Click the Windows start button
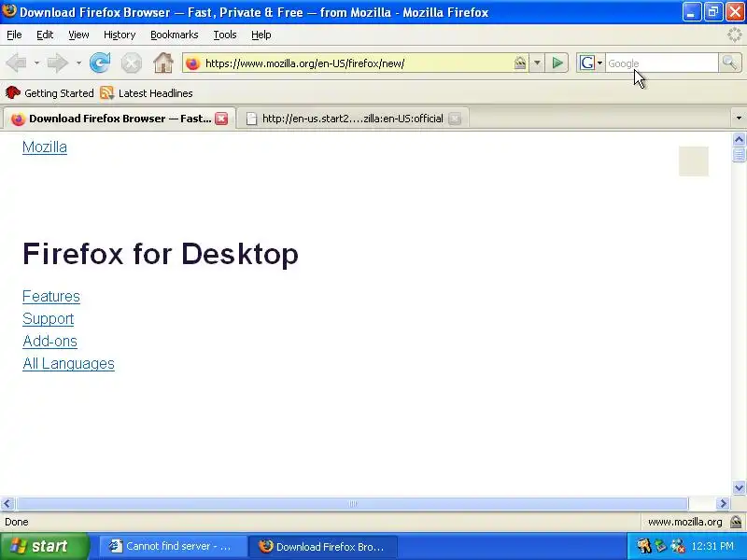The height and width of the screenshot is (560, 747). point(44,546)
